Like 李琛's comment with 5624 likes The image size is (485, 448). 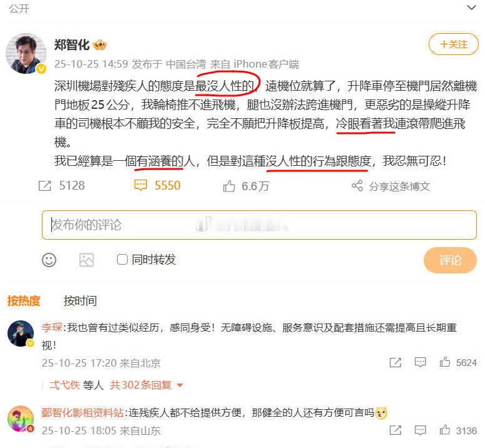[445, 362]
